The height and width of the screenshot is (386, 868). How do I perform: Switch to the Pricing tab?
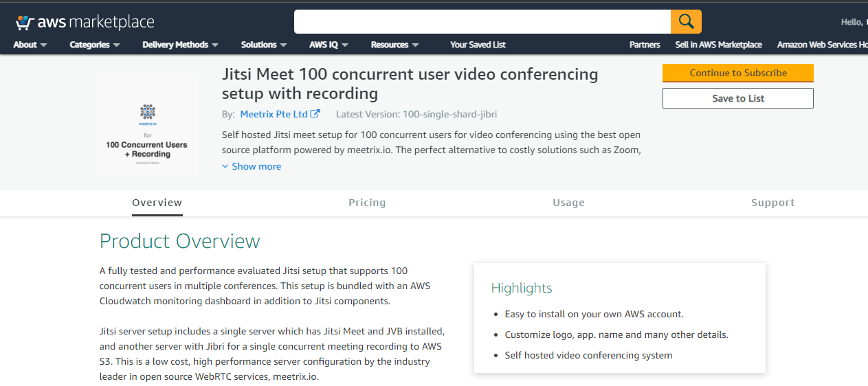coord(367,203)
